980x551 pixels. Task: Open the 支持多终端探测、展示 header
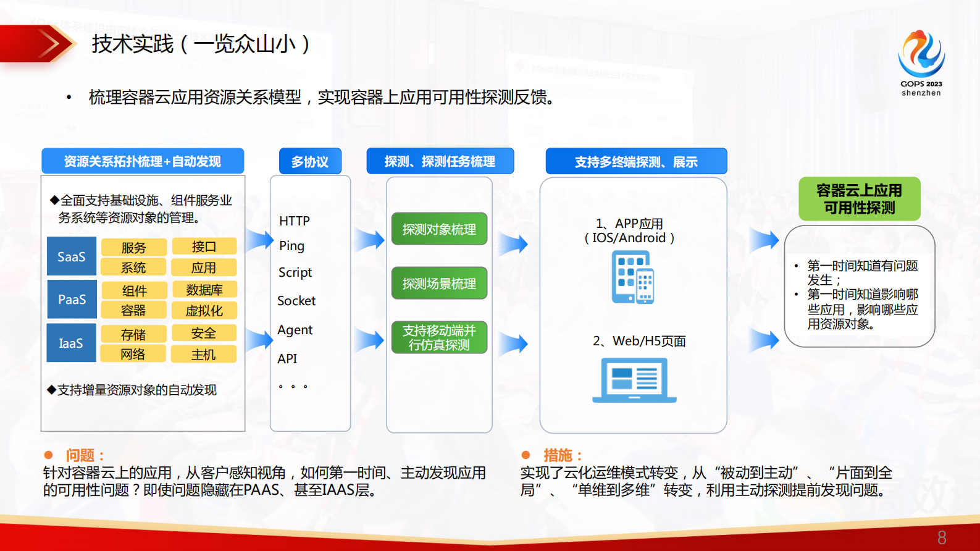(636, 162)
